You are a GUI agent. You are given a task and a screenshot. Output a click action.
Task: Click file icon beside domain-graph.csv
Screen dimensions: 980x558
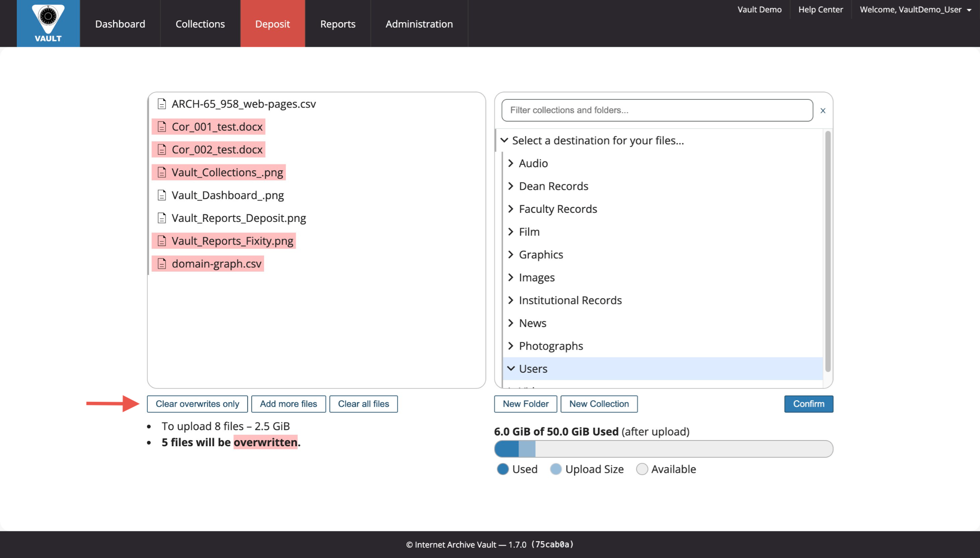[162, 263]
